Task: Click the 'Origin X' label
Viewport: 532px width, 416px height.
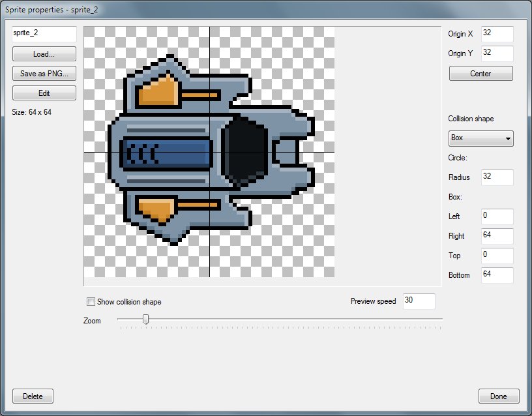Action: (x=460, y=34)
